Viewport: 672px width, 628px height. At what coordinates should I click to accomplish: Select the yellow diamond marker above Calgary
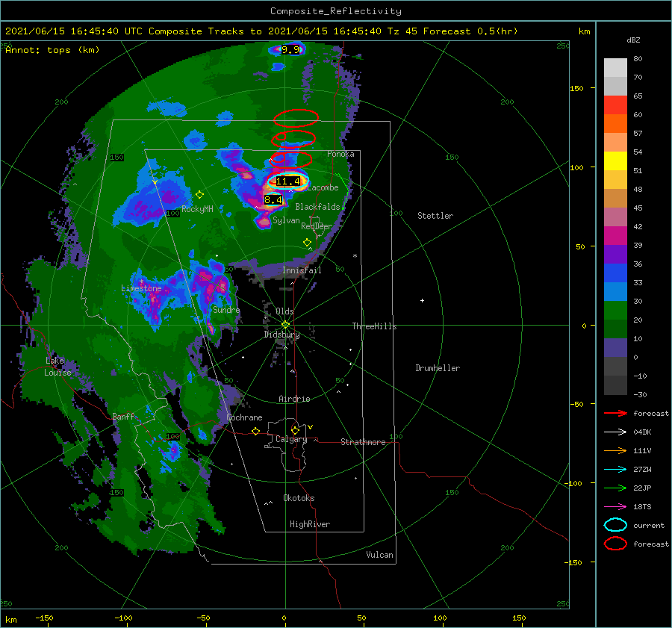pyautogui.click(x=295, y=430)
